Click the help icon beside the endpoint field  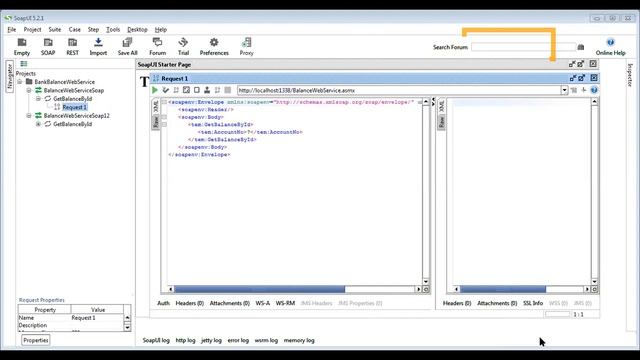pos(594,90)
